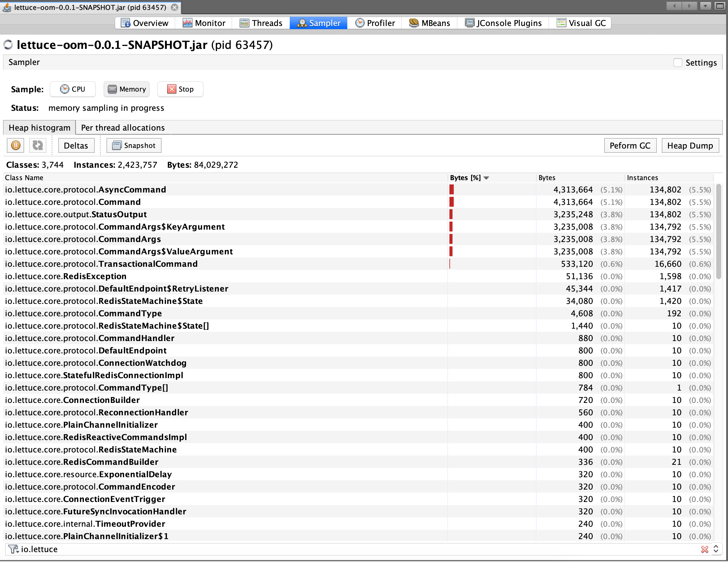Click the Memory sample button
Viewport: 728px width, 562px height.
coord(127,89)
